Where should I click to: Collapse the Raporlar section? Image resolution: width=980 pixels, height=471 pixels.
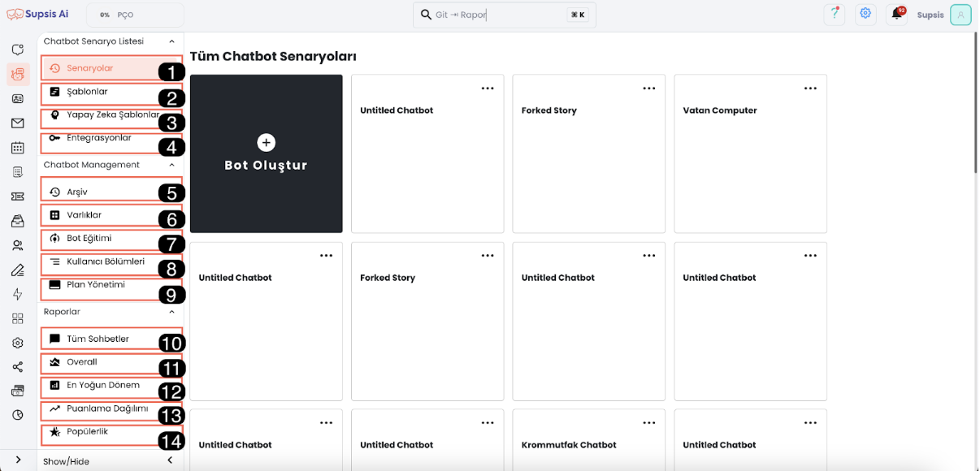(x=171, y=312)
